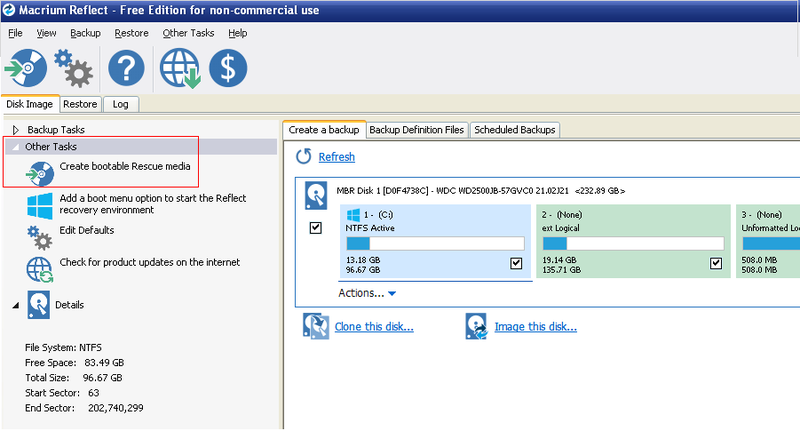
Task: Click the Image this disk link
Action: coord(535,327)
